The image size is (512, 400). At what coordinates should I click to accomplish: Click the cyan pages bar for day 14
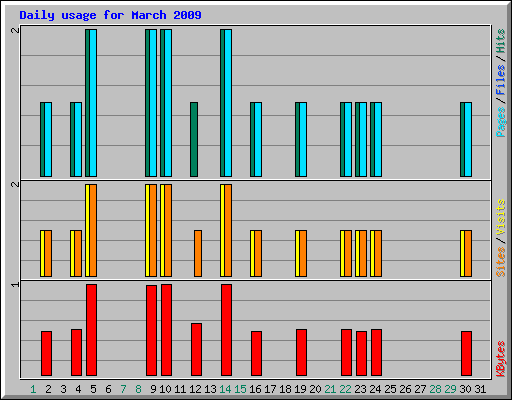point(228,103)
